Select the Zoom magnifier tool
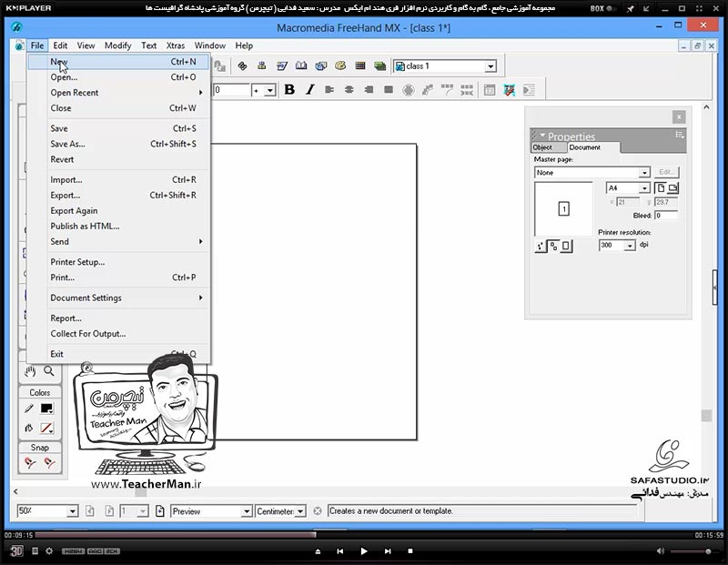 pyautogui.click(x=49, y=371)
